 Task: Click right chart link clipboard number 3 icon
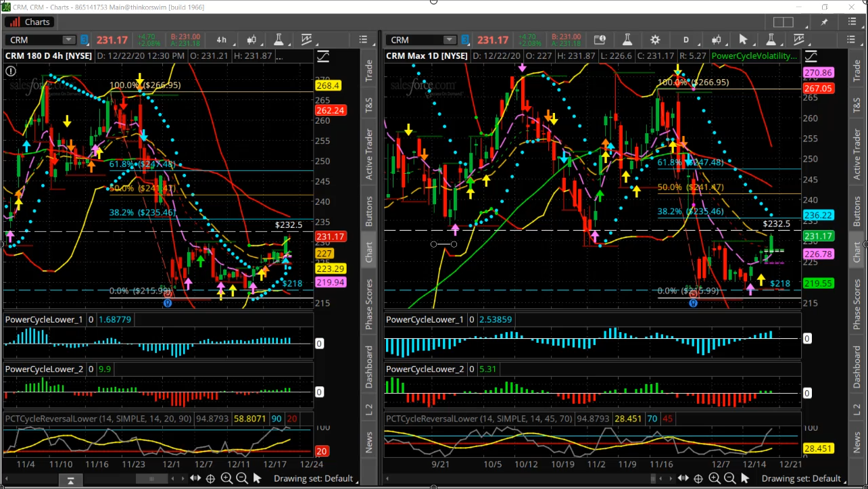pos(466,40)
